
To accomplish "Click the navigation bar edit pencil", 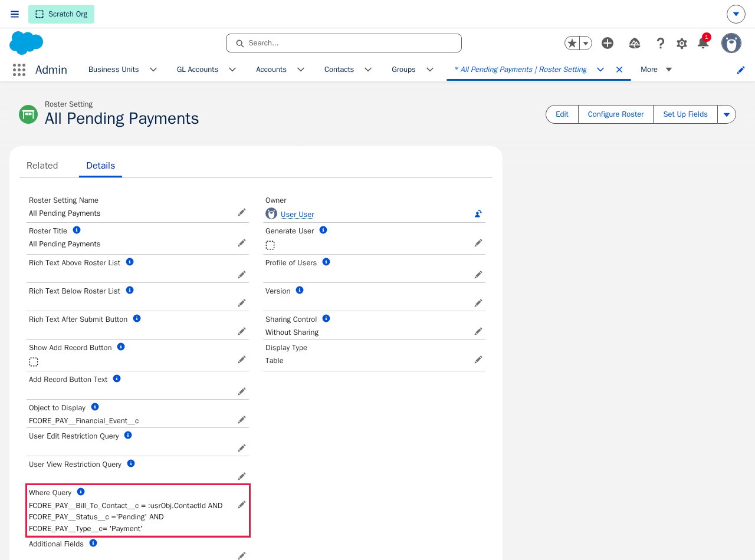I will [741, 70].
